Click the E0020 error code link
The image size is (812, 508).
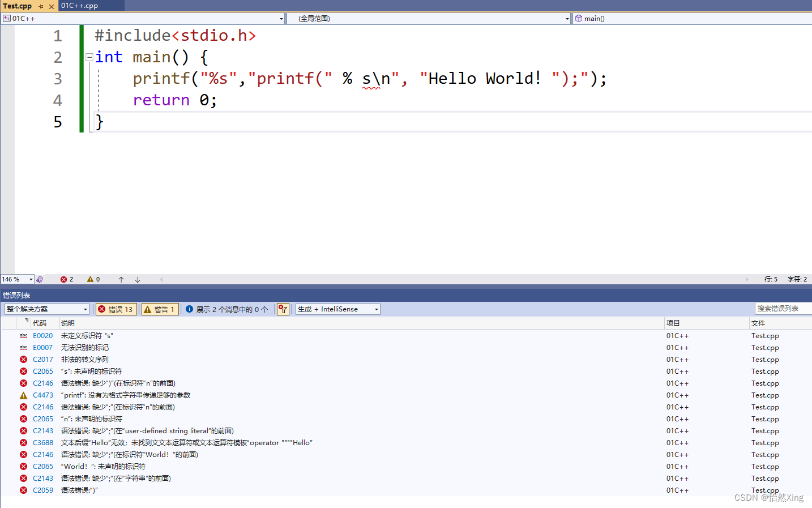coord(42,335)
